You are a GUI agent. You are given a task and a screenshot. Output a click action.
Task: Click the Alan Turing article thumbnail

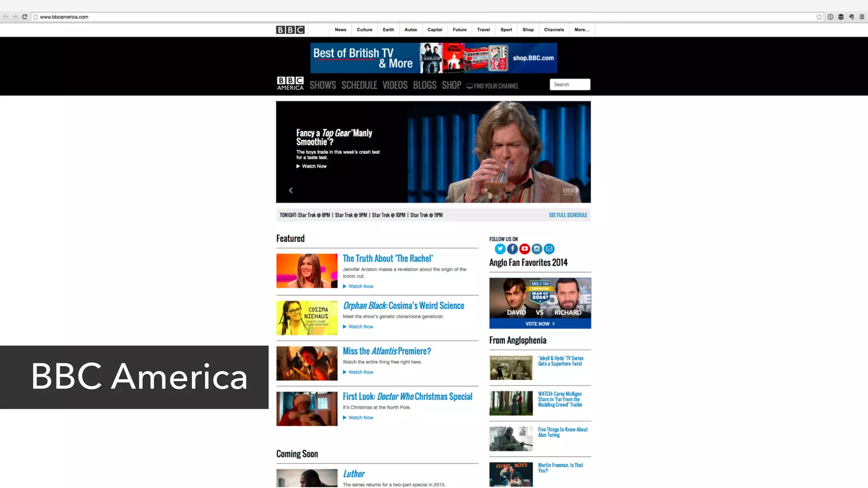(511, 438)
